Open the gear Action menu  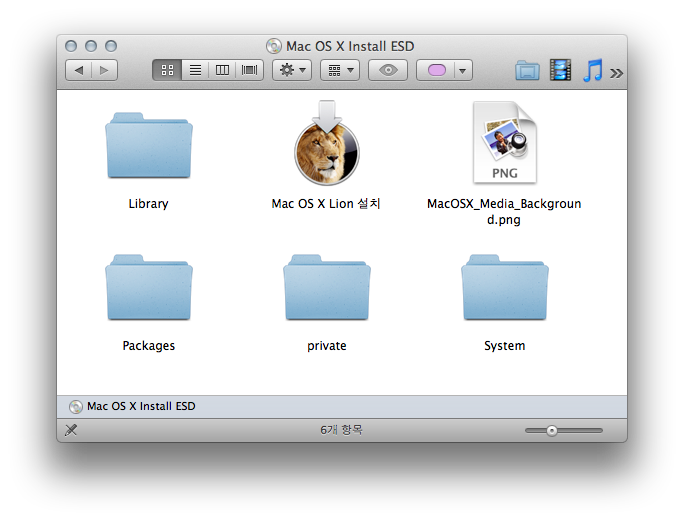[x=292, y=70]
